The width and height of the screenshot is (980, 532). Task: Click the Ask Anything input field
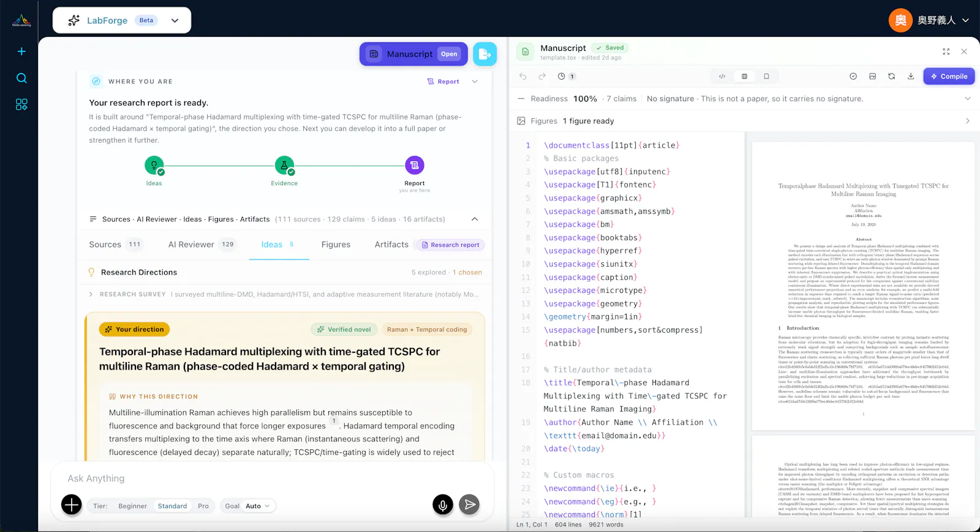pyautogui.click(x=273, y=479)
